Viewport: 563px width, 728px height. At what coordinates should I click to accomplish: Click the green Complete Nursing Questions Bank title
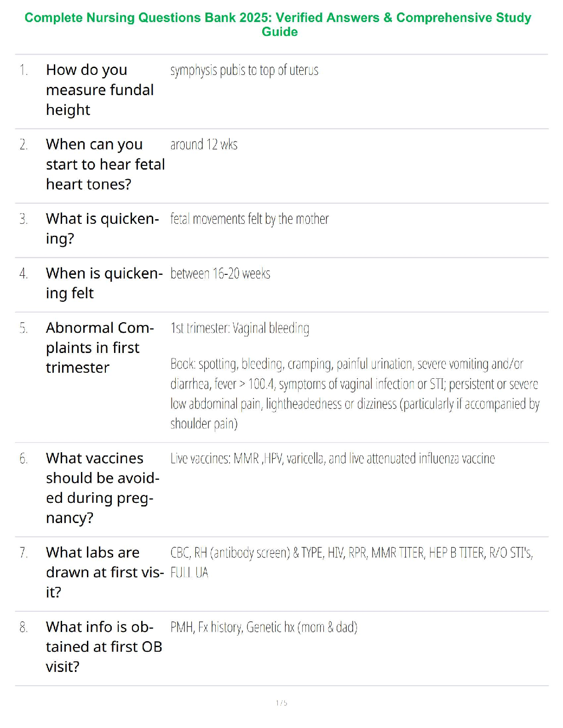pos(278,24)
